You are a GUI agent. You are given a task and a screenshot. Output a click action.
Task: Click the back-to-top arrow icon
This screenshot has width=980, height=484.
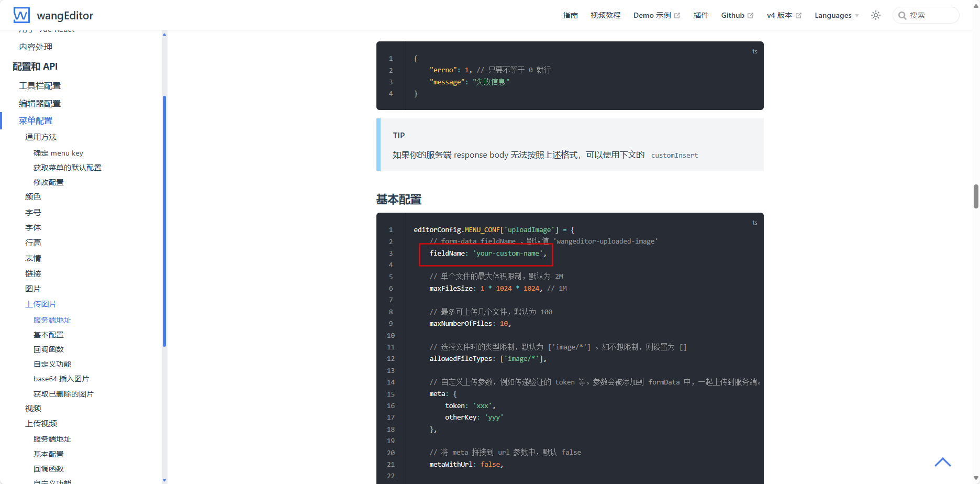click(942, 462)
